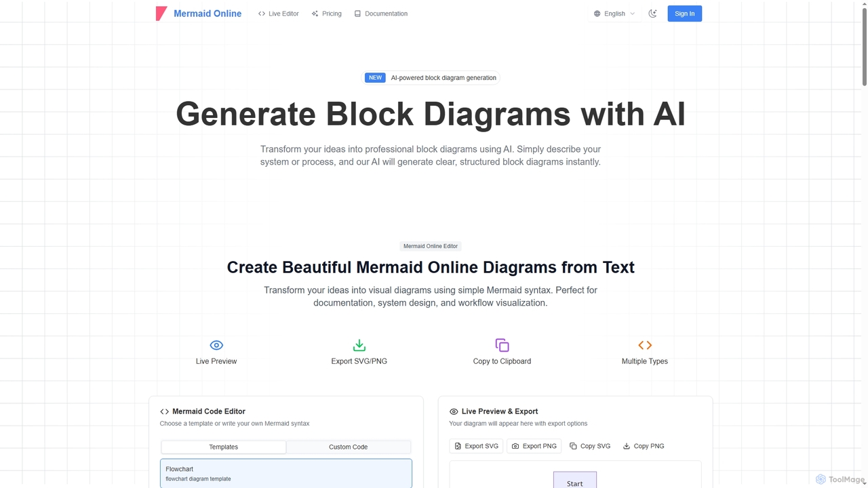Screen dimensions: 868x488
Task: Click the NEW badge
Action: (375, 78)
